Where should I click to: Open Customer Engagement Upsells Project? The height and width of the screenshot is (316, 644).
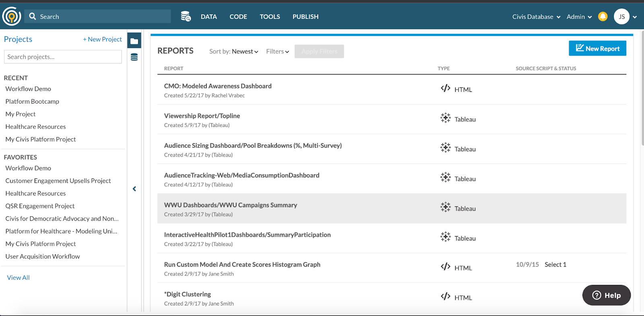pyautogui.click(x=58, y=181)
